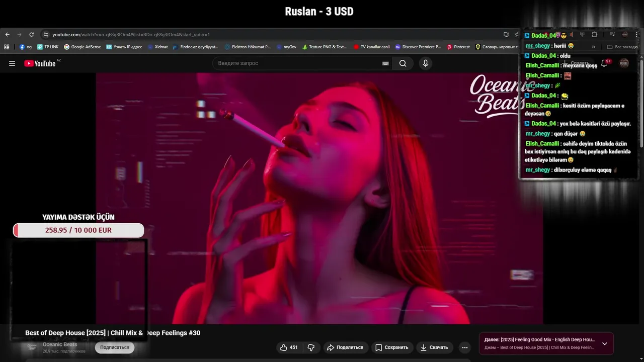Open the media control icon in the browser toolbar
The height and width of the screenshot is (362, 644).
pyautogui.click(x=612, y=35)
